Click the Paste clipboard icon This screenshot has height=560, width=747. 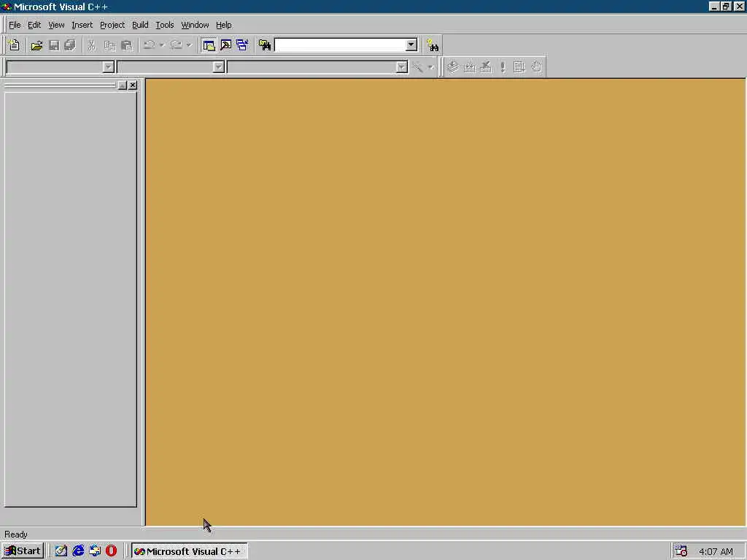[127, 45]
